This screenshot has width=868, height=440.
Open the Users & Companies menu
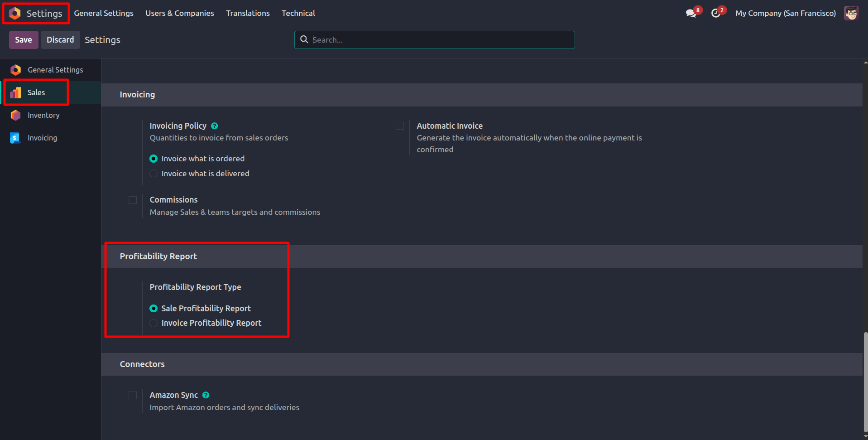tap(179, 13)
